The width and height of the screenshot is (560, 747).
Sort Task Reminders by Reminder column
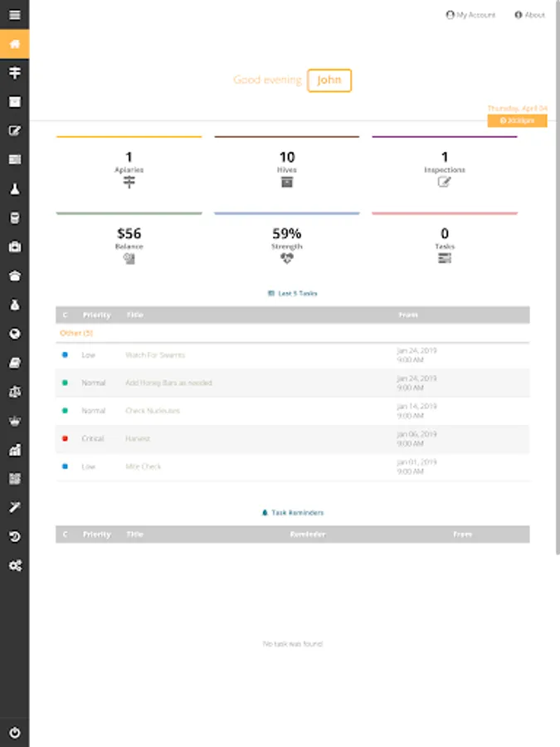(x=308, y=535)
